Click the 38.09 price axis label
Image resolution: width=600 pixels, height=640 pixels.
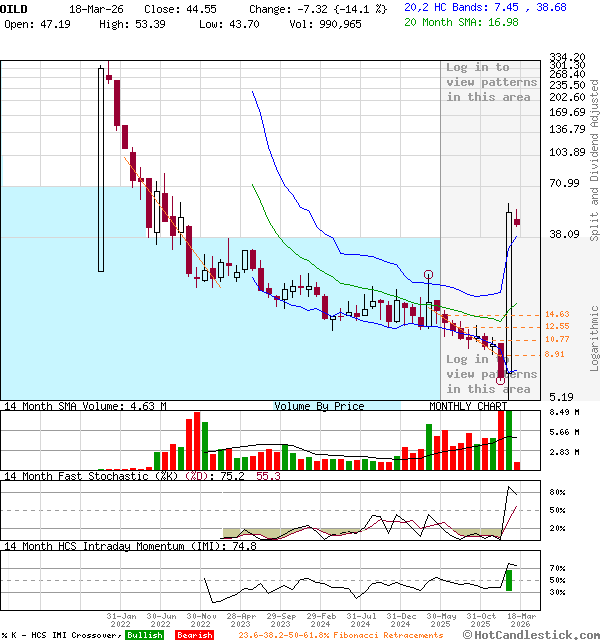click(x=565, y=235)
